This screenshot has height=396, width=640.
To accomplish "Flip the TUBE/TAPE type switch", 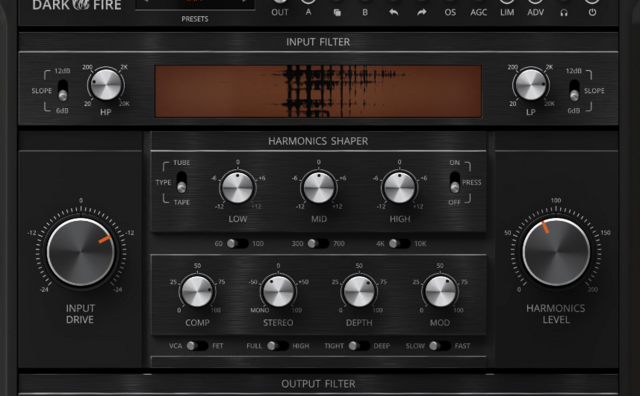I will tap(182, 182).
